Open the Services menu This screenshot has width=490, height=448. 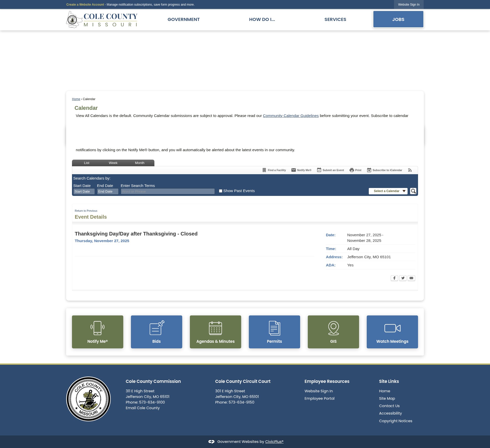pos(335,19)
